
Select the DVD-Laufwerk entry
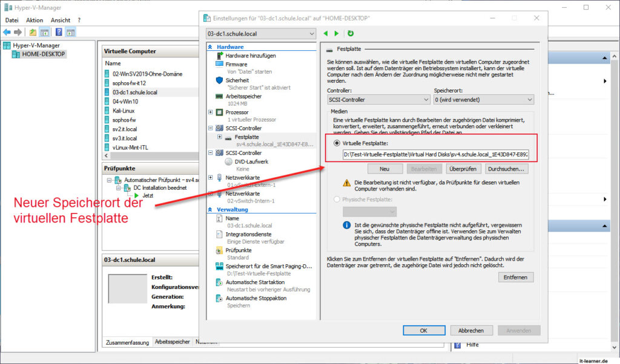coord(251,162)
